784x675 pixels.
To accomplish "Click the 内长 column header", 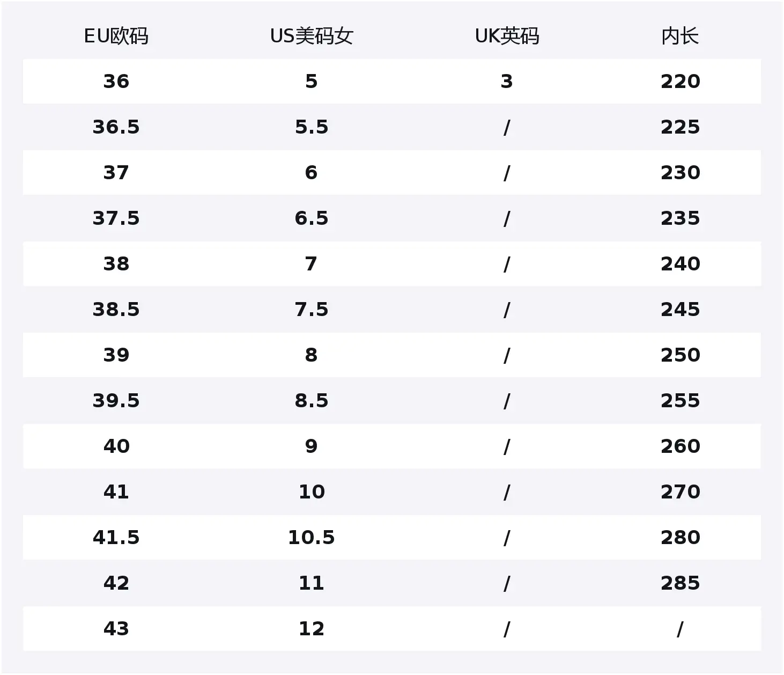I will [680, 36].
